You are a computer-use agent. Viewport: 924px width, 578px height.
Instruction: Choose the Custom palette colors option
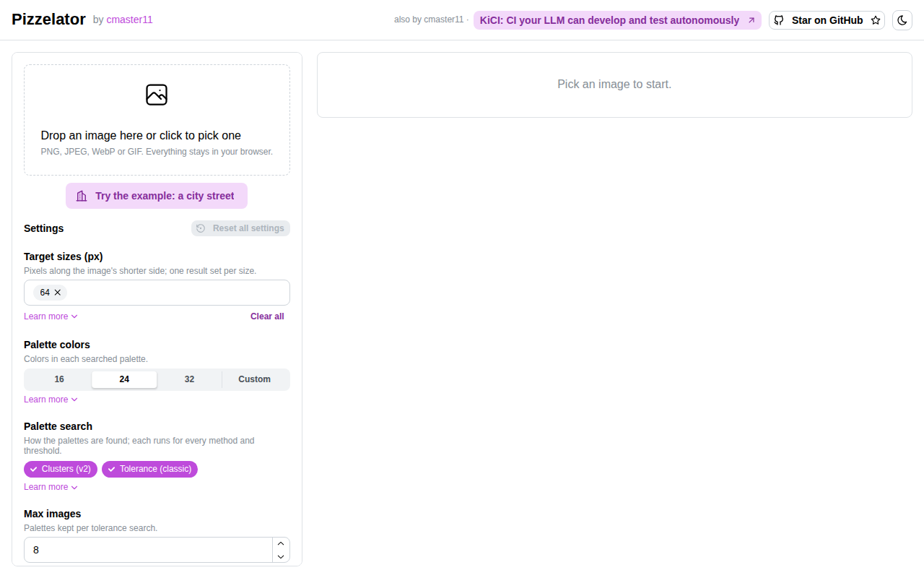[255, 379]
